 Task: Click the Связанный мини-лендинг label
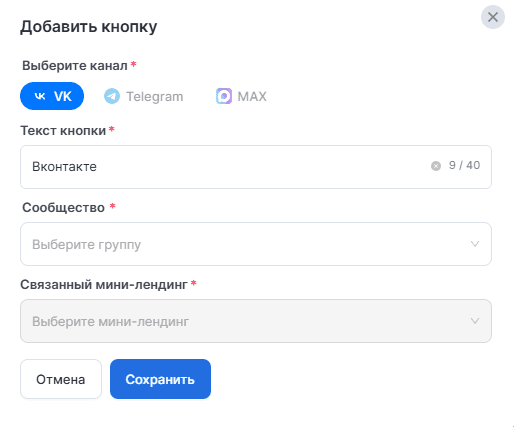[104, 285]
